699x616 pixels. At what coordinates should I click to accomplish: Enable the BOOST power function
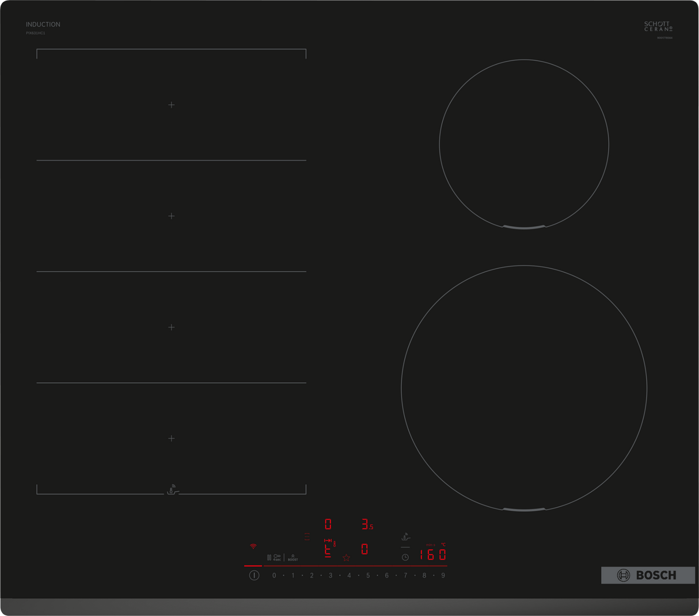tap(292, 557)
